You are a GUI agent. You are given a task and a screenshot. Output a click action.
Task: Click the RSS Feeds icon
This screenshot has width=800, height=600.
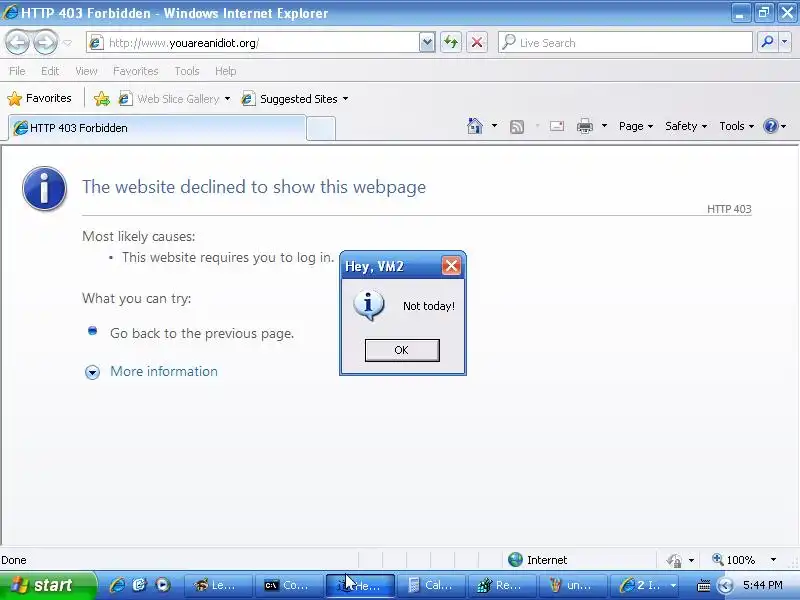click(517, 126)
